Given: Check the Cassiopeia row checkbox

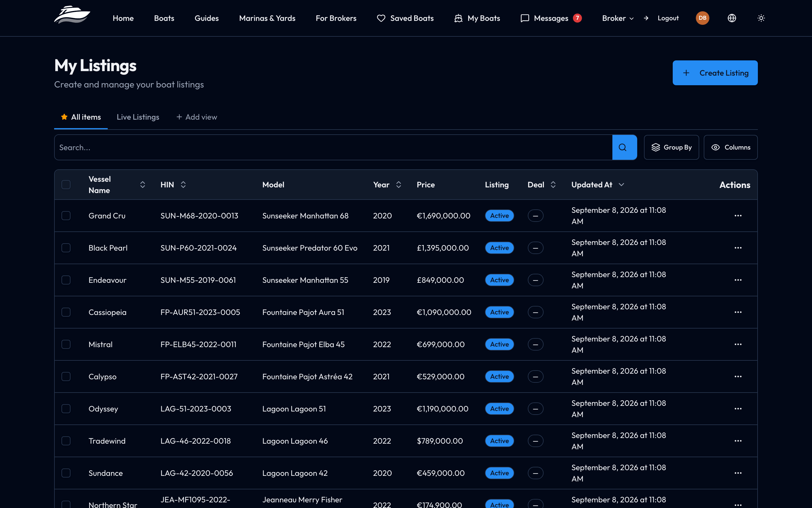Looking at the screenshot, I should [x=66, y=312].
